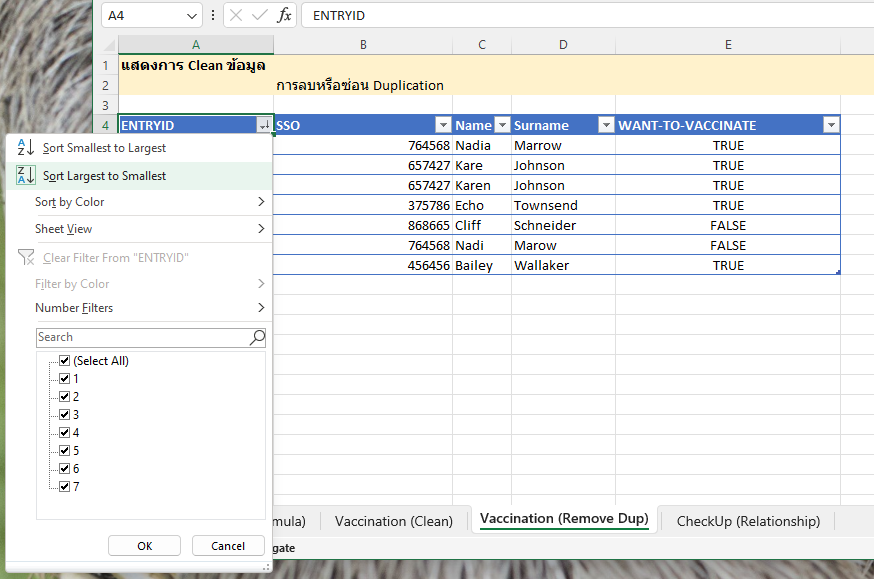Click the Sort Largest to Smallest Z-A icon
874x579 pixels.
(x=26, y=176)
